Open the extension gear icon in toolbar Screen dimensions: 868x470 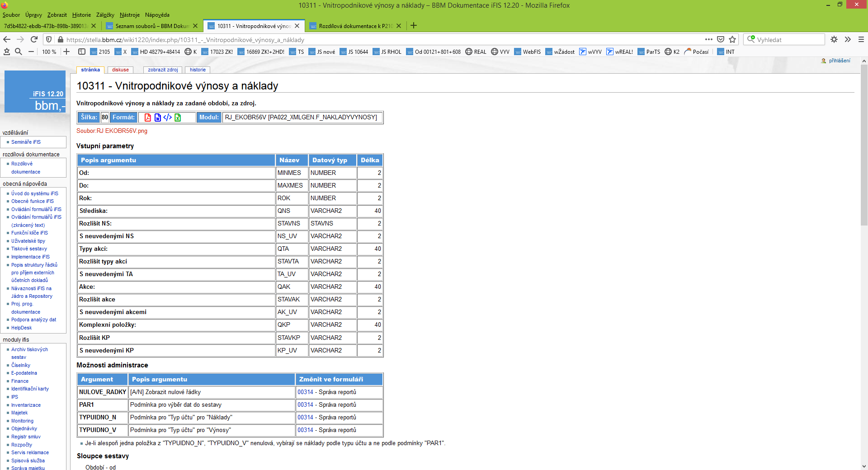[x=834, y=39]
